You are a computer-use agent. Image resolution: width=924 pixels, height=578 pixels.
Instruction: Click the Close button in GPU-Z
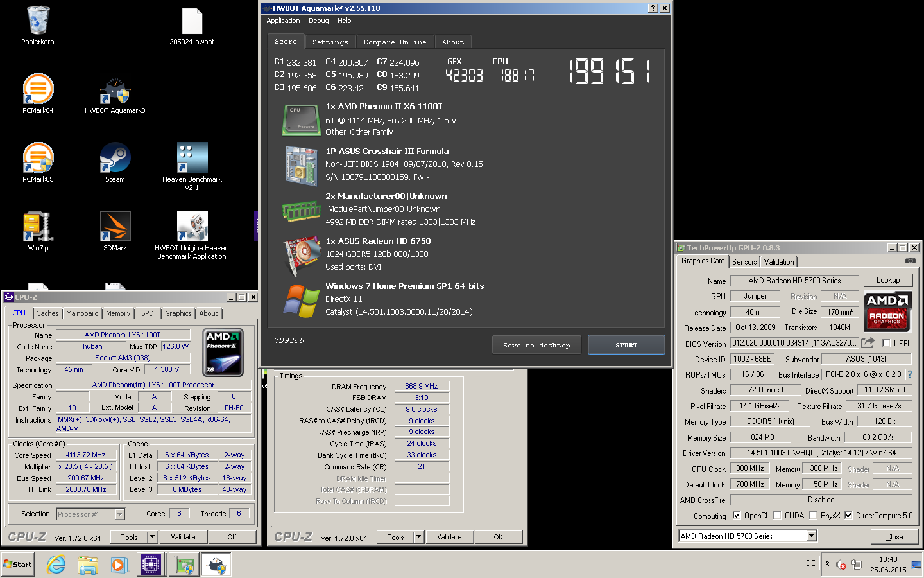click(x=894, y=536)
